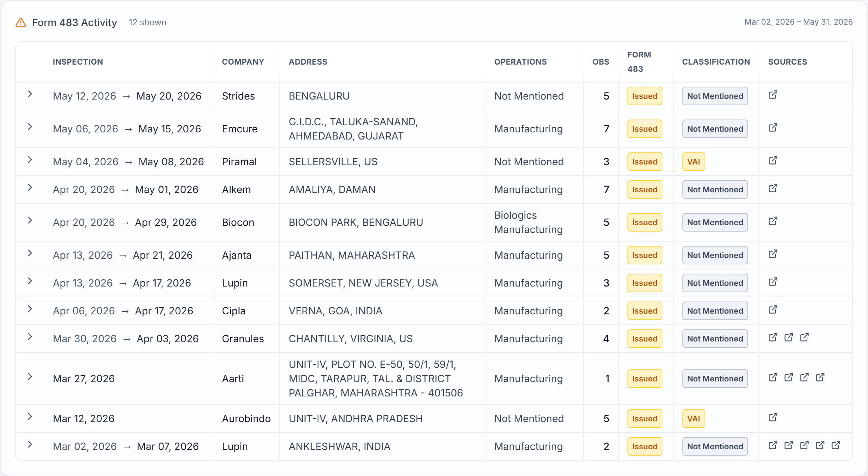Open the source link for Biocon inspection
This screenshot has width=868, height=476.
coord(773,221)
